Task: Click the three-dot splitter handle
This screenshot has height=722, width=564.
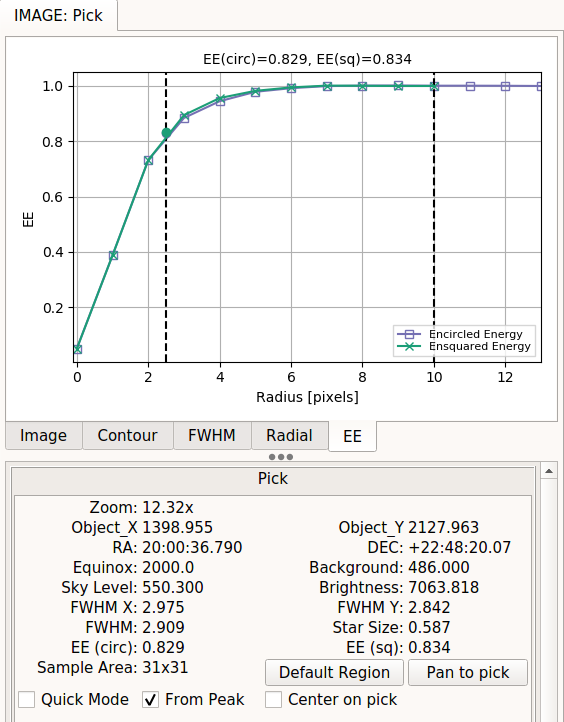Action: [281, 457]
